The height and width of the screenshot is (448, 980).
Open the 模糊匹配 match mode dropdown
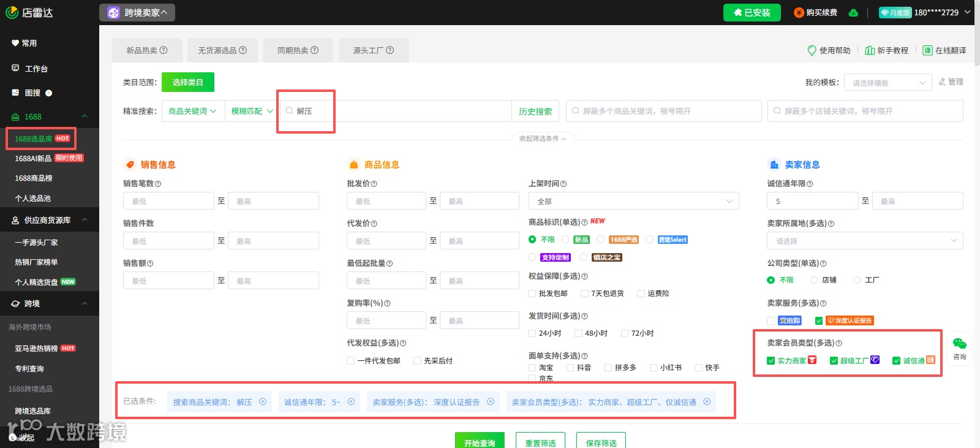point(251,112)
